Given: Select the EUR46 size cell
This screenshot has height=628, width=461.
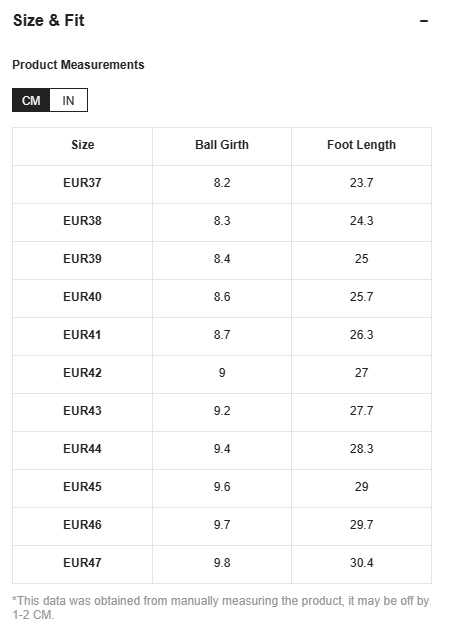Looking at the screenshot, I should (x=83, y=527).
